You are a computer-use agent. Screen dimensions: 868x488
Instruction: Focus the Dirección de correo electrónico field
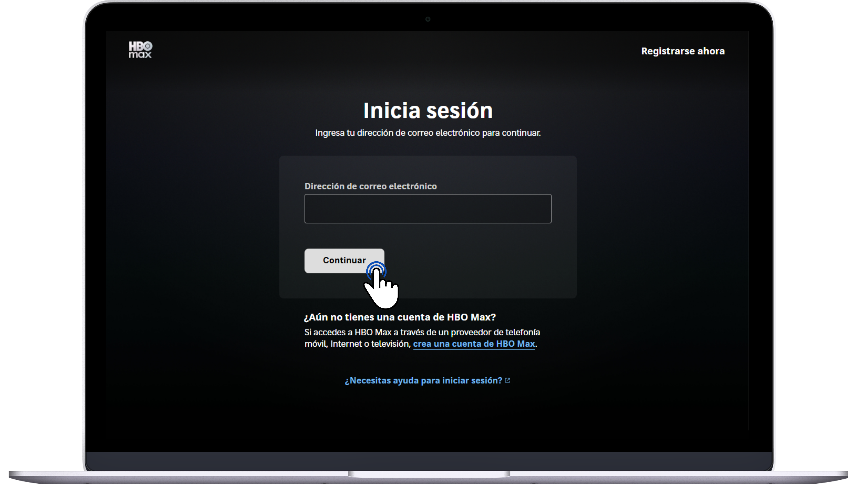pyautogui.click(x=428, y=209)
